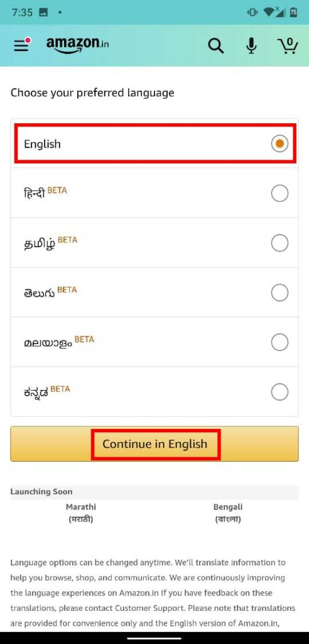309x644 pixels.
Task: Tap the vibrate mode status icon
Action: [x=252, y=13]
